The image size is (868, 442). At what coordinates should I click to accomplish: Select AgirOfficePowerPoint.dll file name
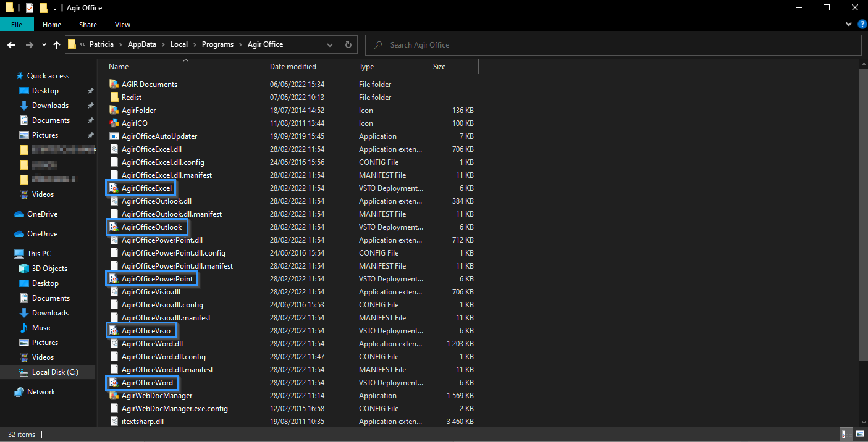point(162,240)
